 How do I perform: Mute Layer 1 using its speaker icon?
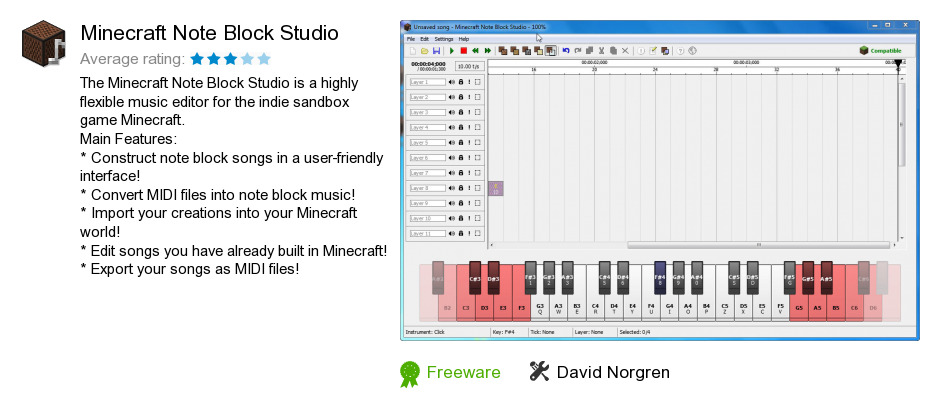tap(451, 82)
